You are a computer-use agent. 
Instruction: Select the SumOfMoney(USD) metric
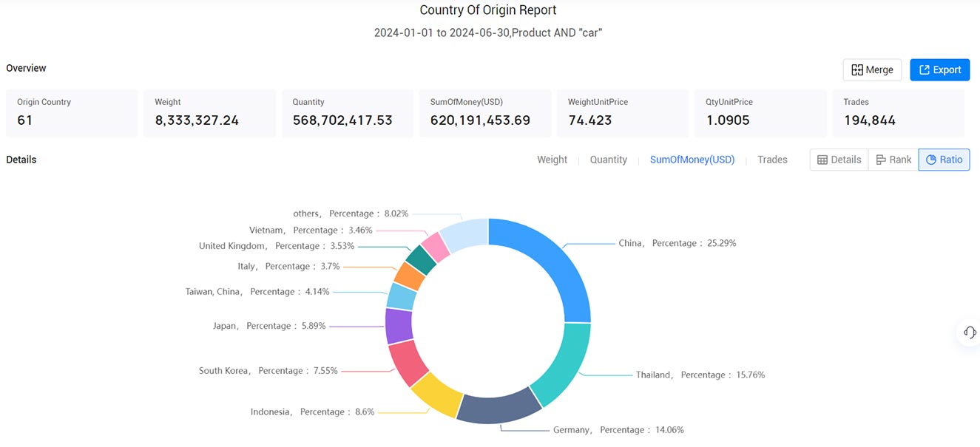[692, 160]
